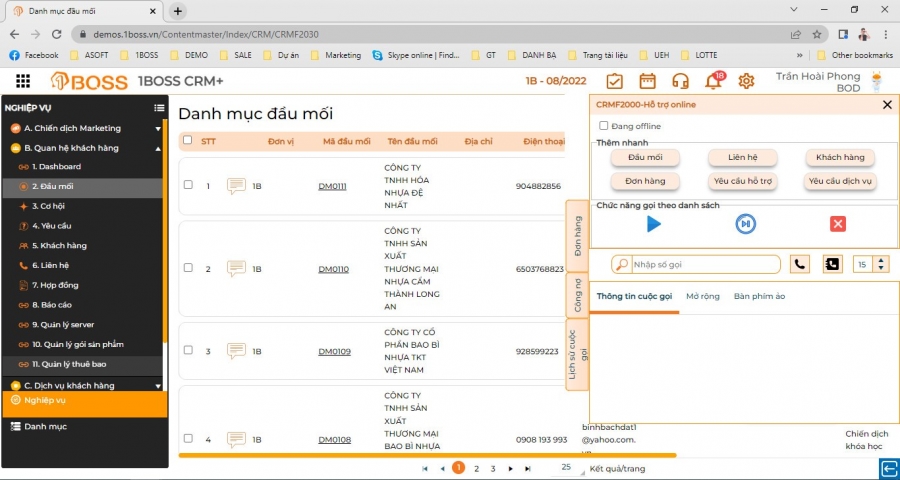Expand C. Dịch vụ khách hàng section
Screen dimensions: 900x480
pos(158,386)
